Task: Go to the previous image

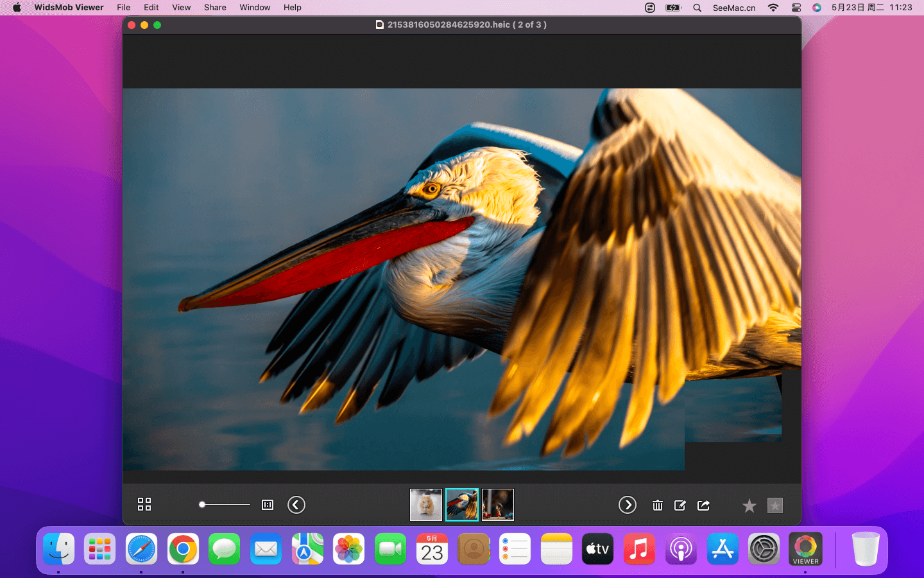Action: 296,505
